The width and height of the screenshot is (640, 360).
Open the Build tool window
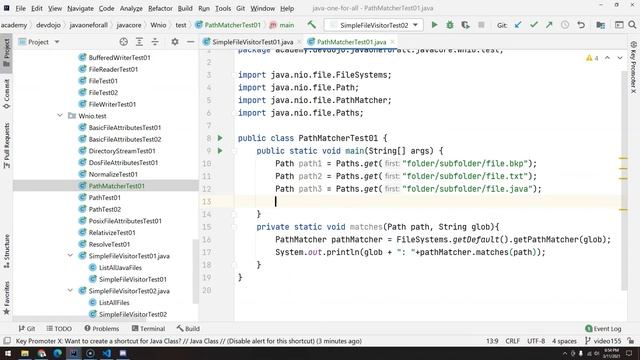pyautogui.click(x=188, y=328)
